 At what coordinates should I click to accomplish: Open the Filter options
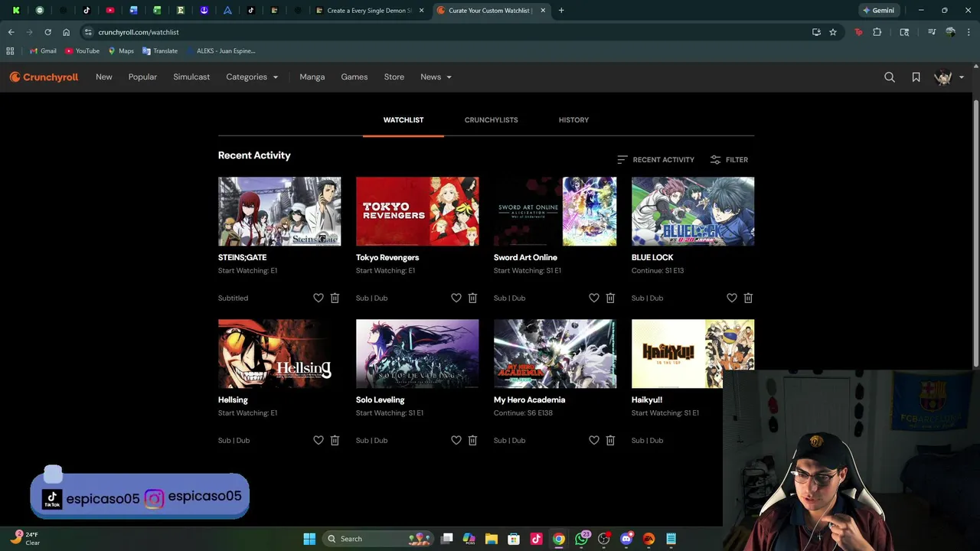(x=729, y=159)
